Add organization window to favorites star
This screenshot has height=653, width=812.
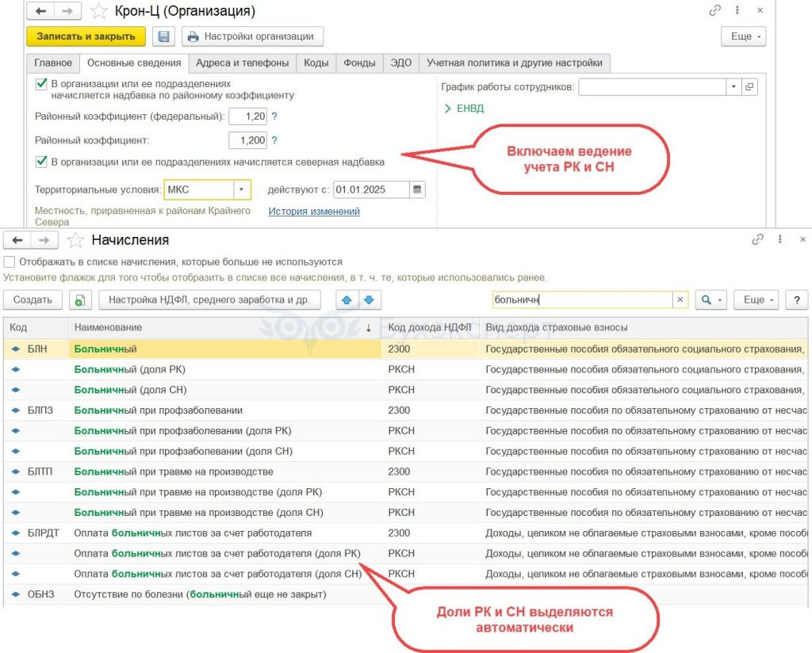coord(98,11)
